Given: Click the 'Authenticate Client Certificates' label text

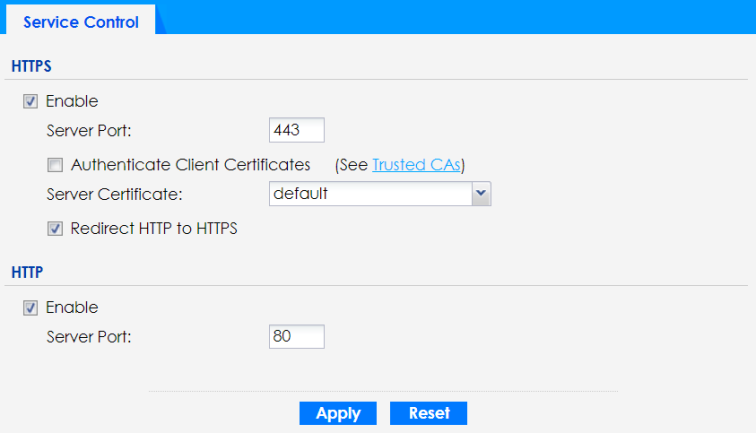Looking at the screenshot, I should coord(191,165).
